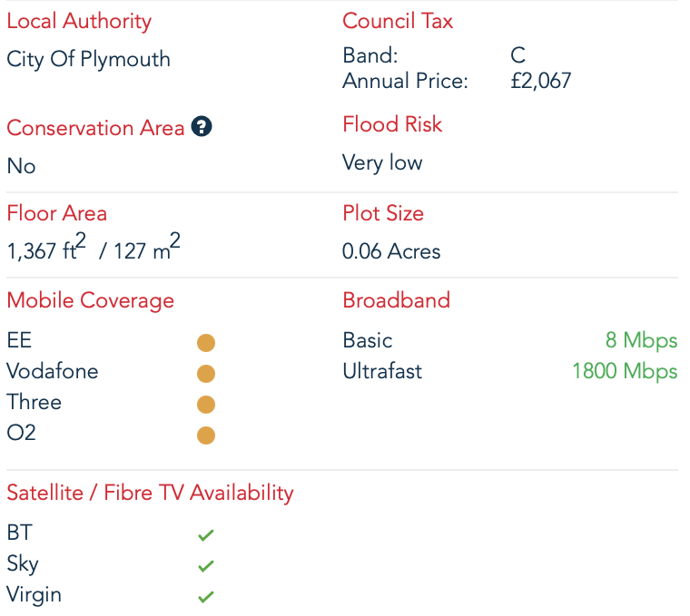Click the Satellite / Fibre TV Availability heading
Image resolution: width=690 pixels, height=616 pixels.
coord(150,493)
